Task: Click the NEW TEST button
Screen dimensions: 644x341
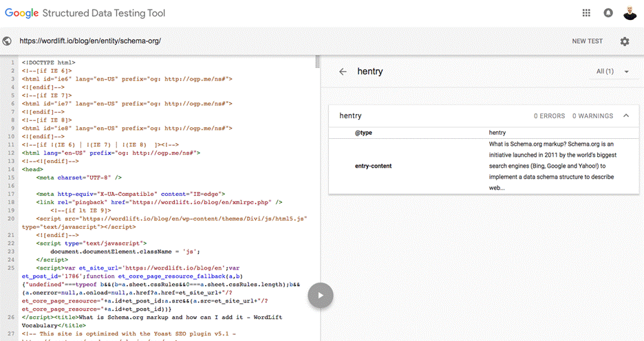Action: (587, 41)
